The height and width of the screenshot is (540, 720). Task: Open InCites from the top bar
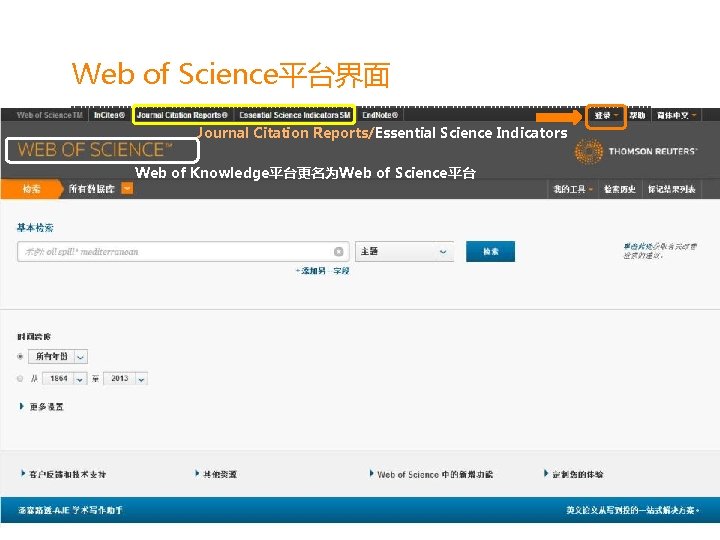coord(109,115)
